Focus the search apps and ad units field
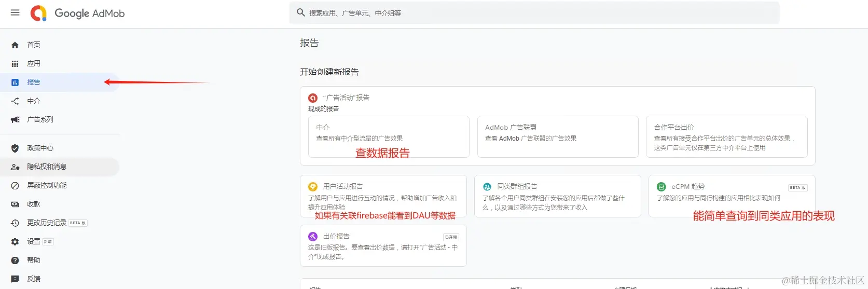The height and width of the screenshot is (289, 868). pos(534,12)
